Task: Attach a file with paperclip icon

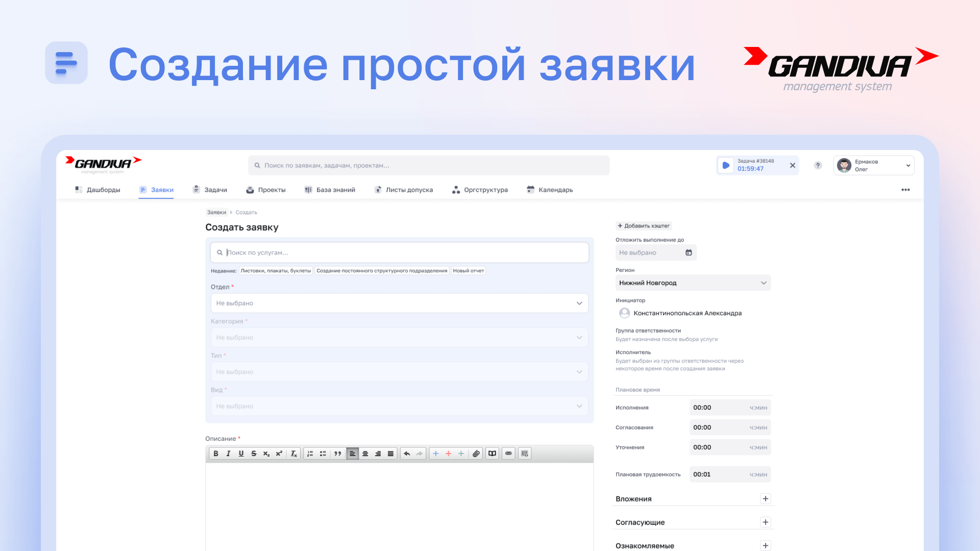Action: [x=476, y=454]
